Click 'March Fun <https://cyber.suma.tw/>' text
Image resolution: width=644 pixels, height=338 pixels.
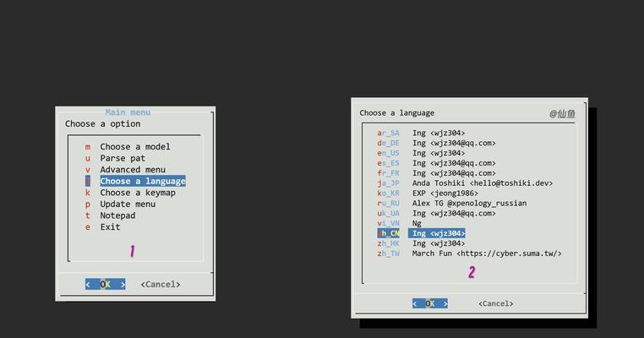[487, 253]
